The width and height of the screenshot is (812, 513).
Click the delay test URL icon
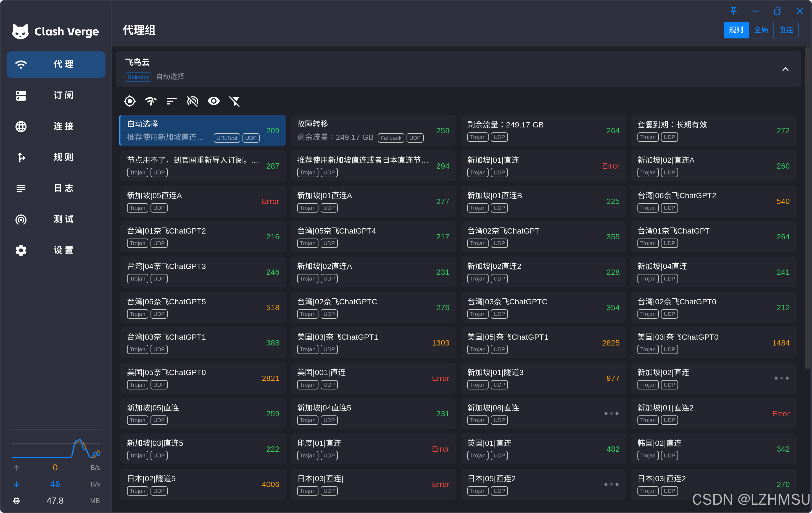point(193,101)
